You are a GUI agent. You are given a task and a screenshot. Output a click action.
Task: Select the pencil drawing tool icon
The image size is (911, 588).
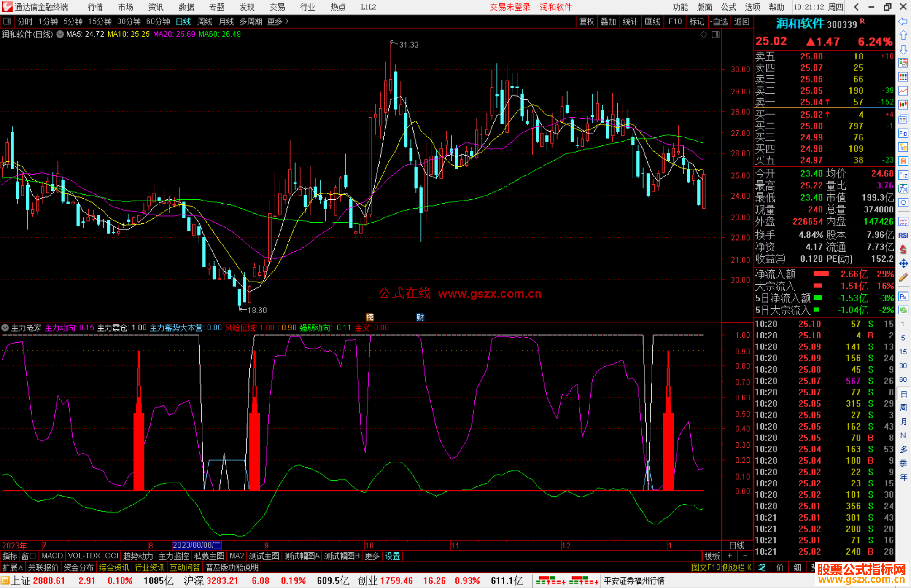pyautogui.click(x=903, y=277)
